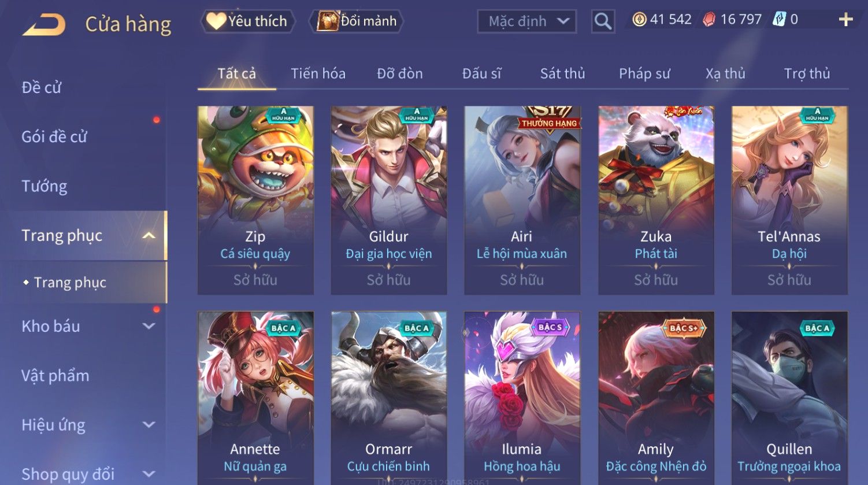Open Đổi mảnh fragment exchange chest
Screen dimensions: 868x485
pos(357,21)
